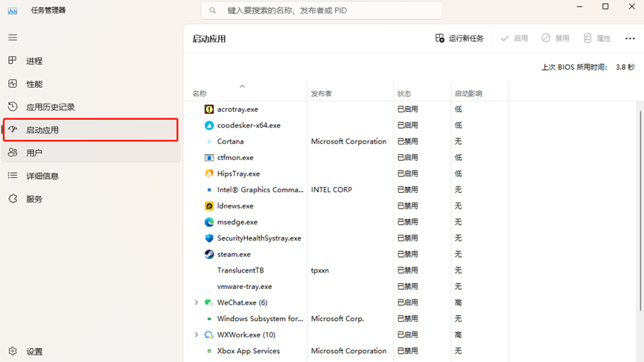Click the vertical scrollbar of the list

pyautogui.click(x=640, y=209)
